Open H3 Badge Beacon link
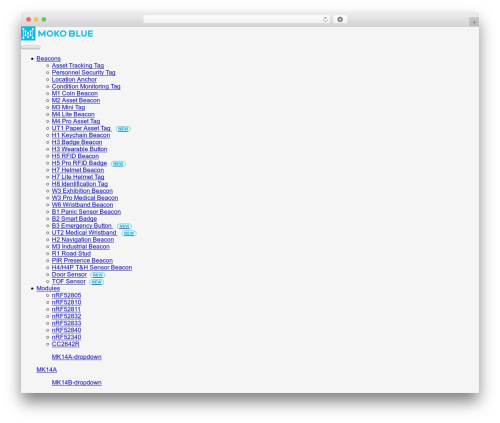This screenshot has height=423, width=500. coord(77,143)
